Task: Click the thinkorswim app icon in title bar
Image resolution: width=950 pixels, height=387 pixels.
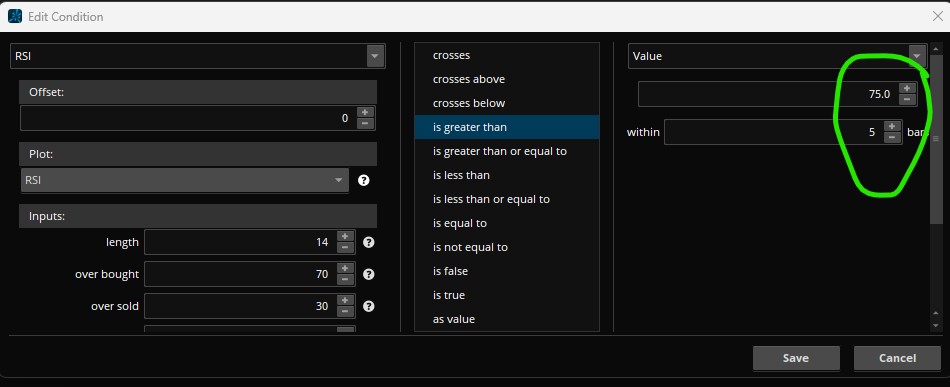Action: [15, 16]
